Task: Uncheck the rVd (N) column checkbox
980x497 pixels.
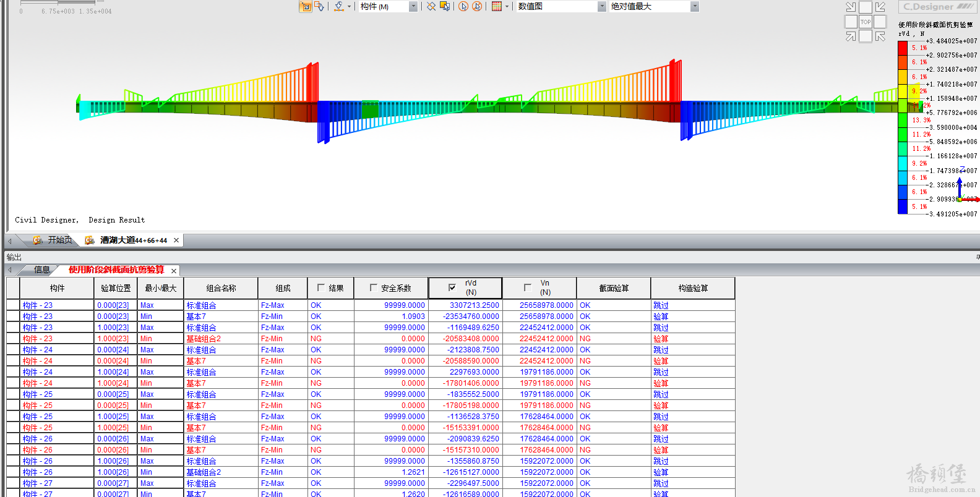Action: pos(452,287)
